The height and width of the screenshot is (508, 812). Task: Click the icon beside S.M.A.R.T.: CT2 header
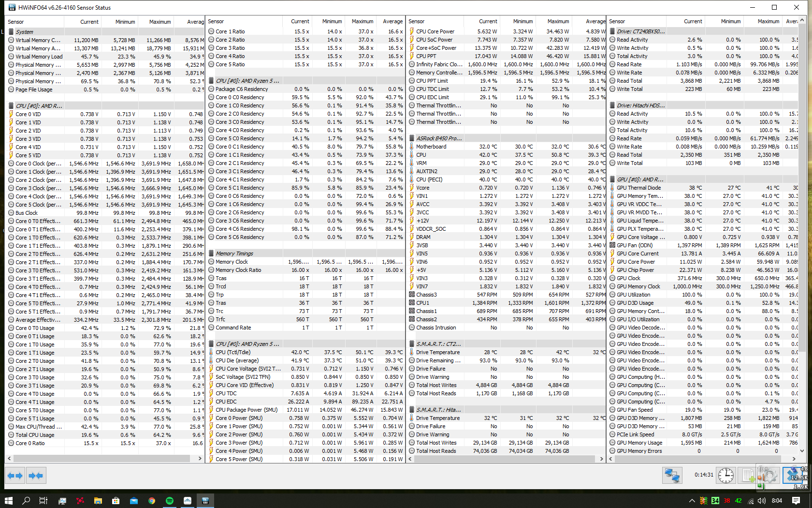[412, 344]
